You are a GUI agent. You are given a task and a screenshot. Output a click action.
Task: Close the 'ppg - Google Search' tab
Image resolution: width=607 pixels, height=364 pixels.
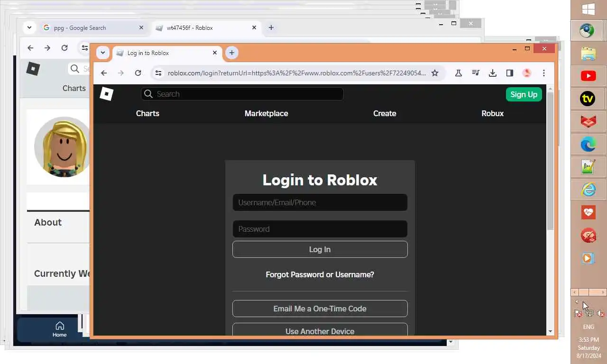click(141, 27)
